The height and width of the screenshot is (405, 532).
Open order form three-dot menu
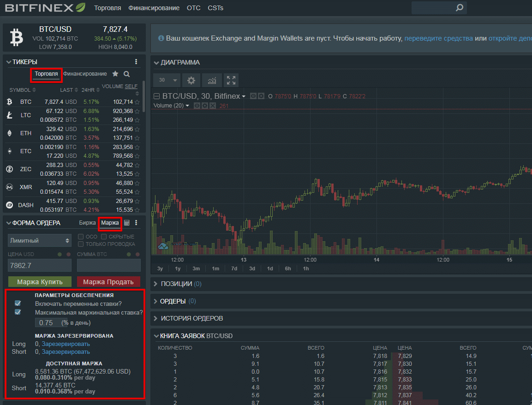click(136, 223)
